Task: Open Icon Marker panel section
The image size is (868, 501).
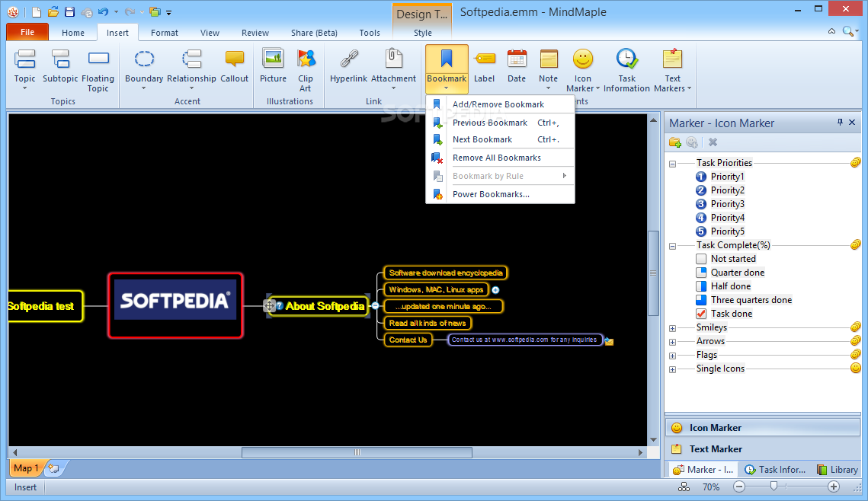Action: point(764,427)
